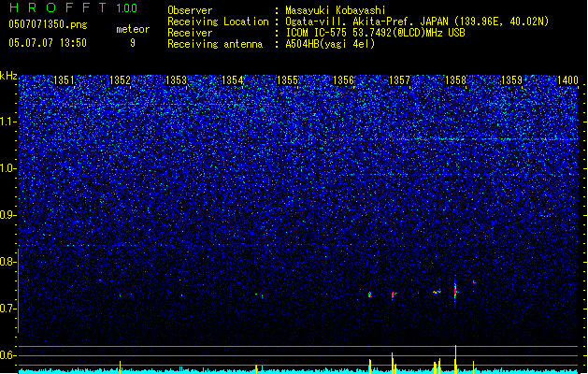Select the file name 0507071350.png
The image size is (588, 374).
click(x=48, y=24)
